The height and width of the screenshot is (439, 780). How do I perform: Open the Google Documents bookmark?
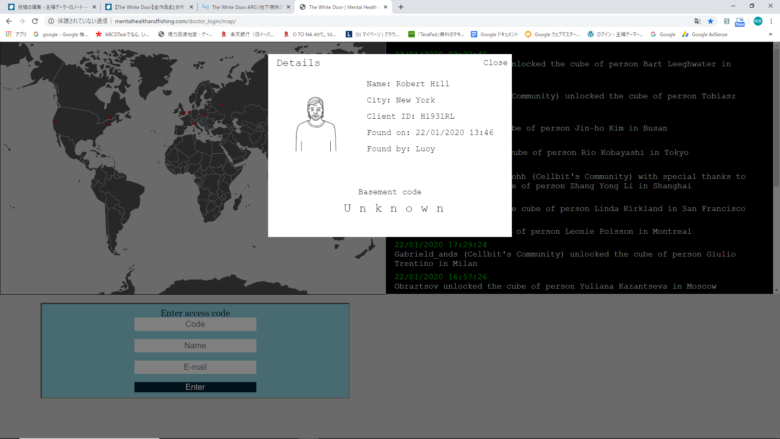pyautogui.click(x=494, y=34)
